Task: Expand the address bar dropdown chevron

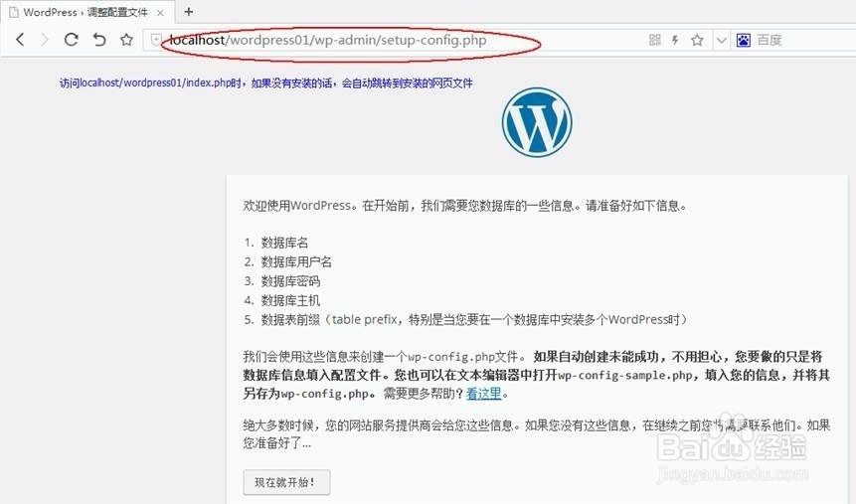Action: point(721,40)
